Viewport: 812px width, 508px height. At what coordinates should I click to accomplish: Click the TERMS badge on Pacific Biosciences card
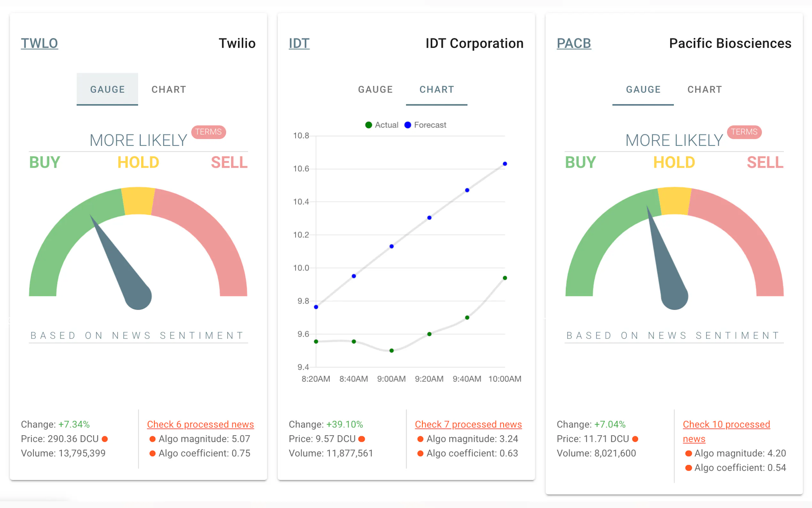coord(744,132)
